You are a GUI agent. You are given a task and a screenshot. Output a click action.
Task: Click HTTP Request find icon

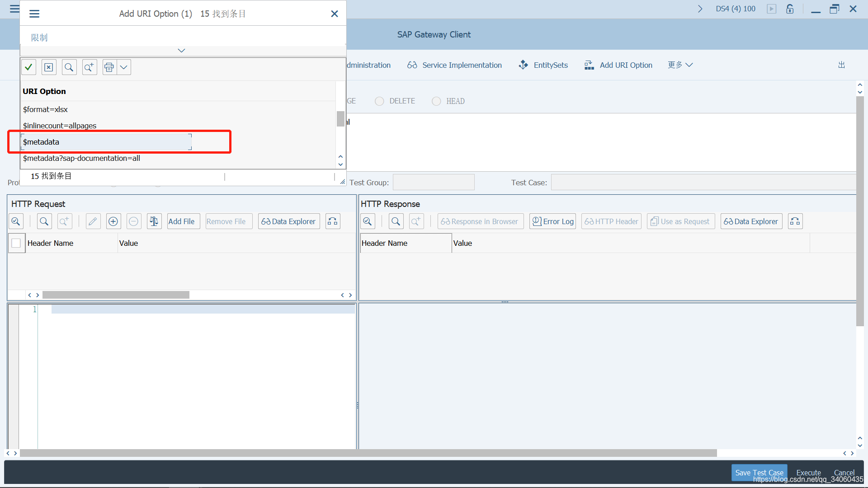pyautogui.click(x=44, y=221)
